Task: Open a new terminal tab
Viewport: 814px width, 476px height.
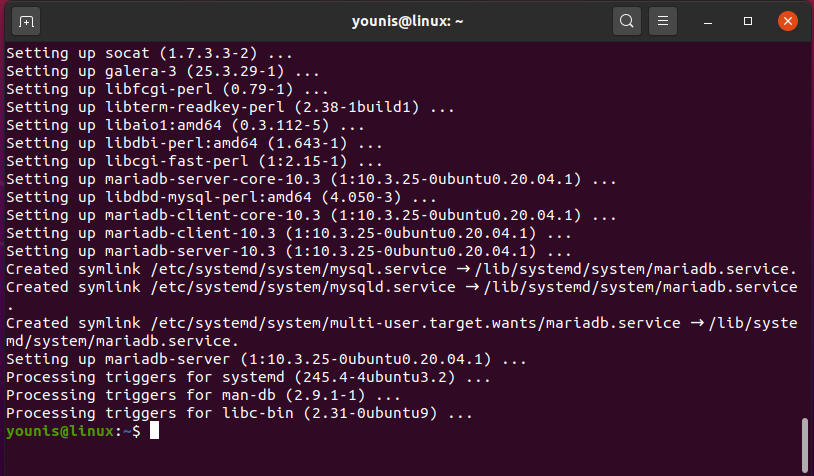Action: [26, 21]
